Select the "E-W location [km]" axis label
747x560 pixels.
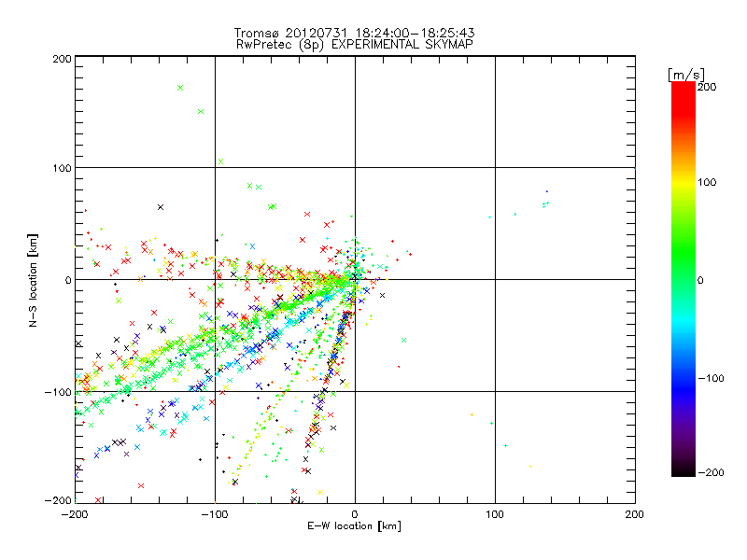pyautogui.click(x=354, y=526)
